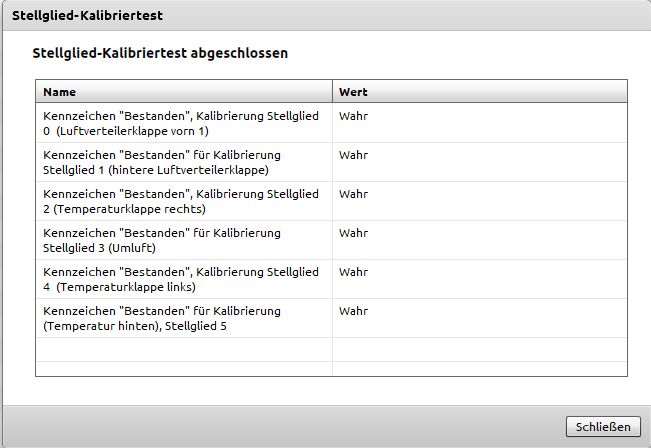
Task: Click the first empty row's Wert cell
Action: (x=480, y=349)
